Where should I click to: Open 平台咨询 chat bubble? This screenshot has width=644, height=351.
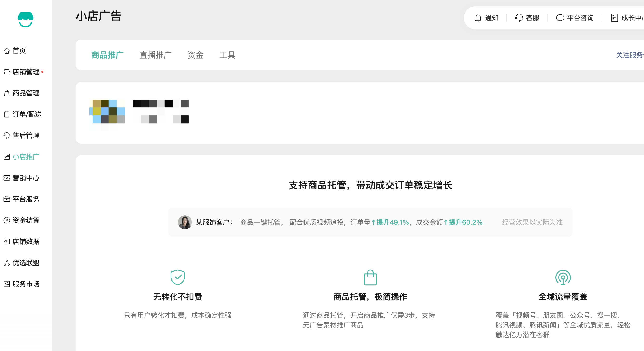560,18
